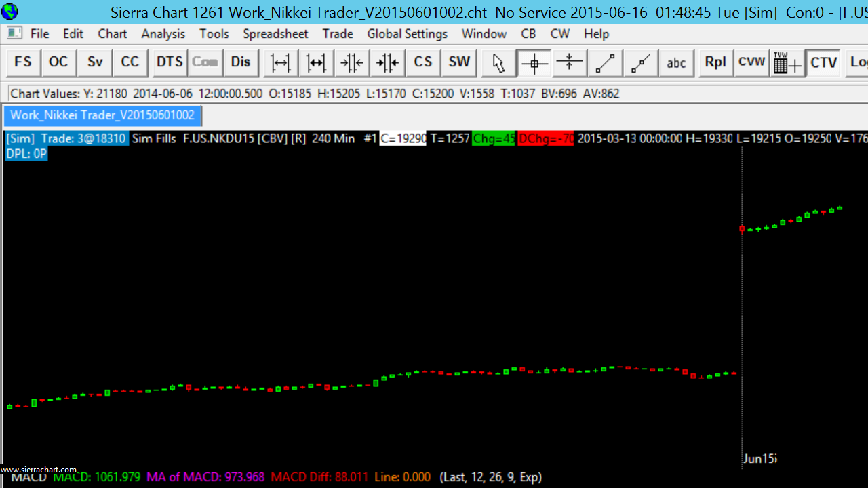Screen dimensions: 868x488
Task: Click the 'C=19290' close value
Action: (403, 138)
